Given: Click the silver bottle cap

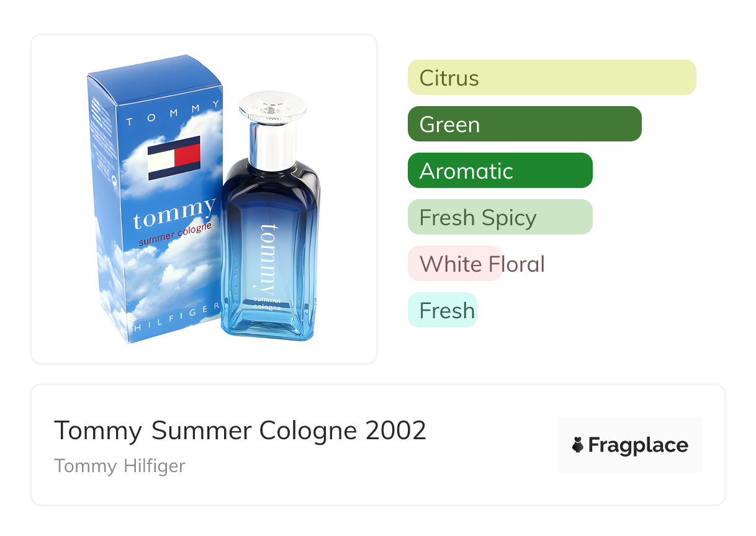Looking at the screenshot, I should [x=272, y=126].
